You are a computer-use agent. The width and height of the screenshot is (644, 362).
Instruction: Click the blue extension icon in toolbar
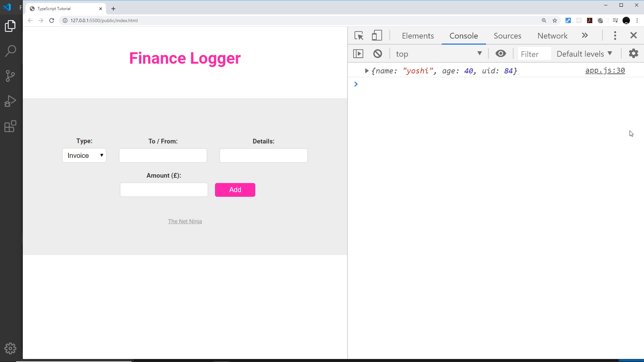568,20
